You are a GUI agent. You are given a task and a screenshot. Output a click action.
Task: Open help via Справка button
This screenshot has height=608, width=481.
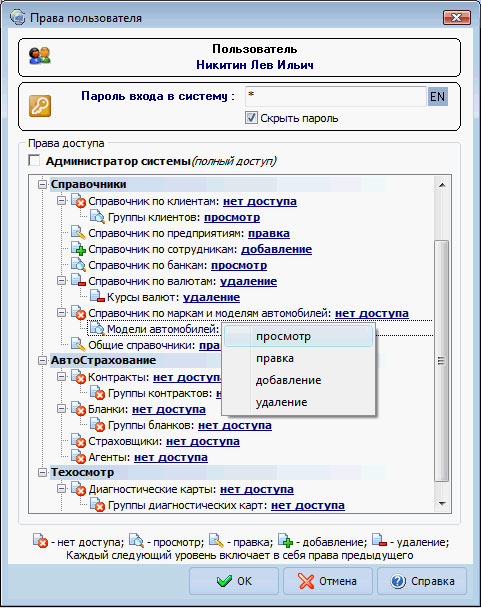422,581
